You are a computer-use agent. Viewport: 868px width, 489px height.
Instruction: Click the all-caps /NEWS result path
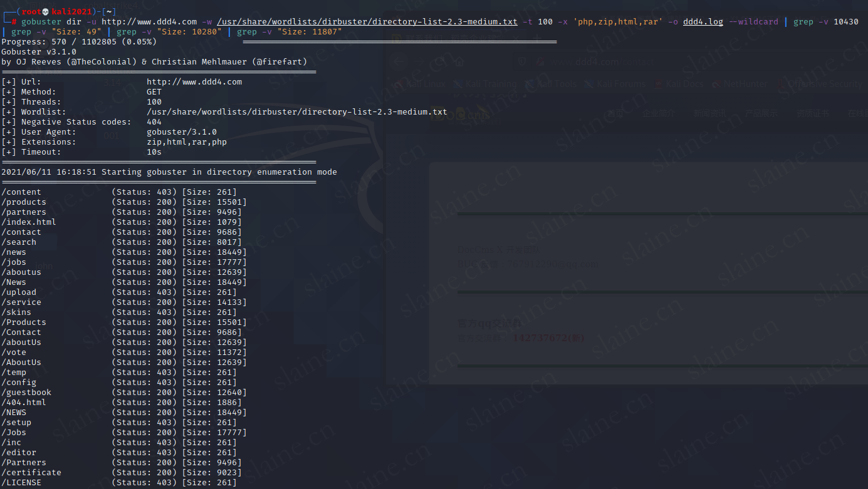[14, 413]
